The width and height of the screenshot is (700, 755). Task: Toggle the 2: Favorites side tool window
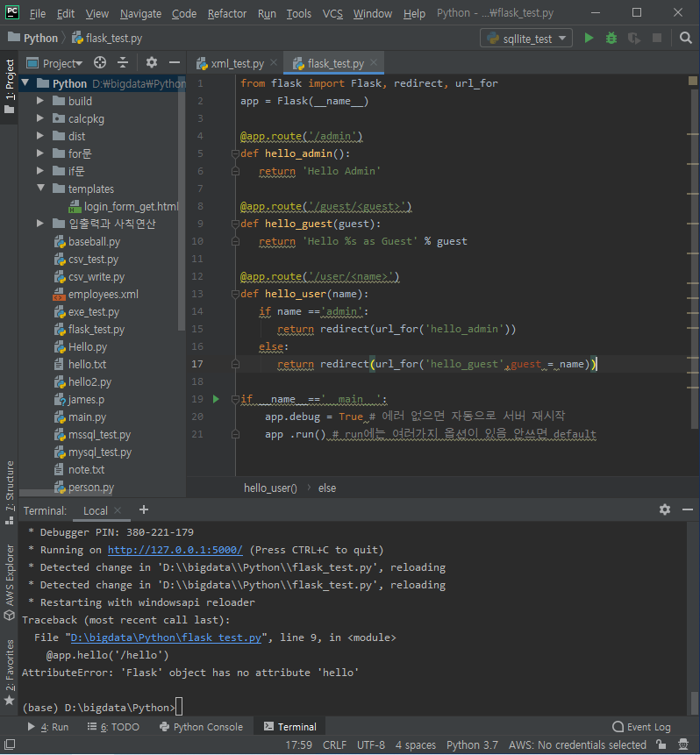(9, 673)
